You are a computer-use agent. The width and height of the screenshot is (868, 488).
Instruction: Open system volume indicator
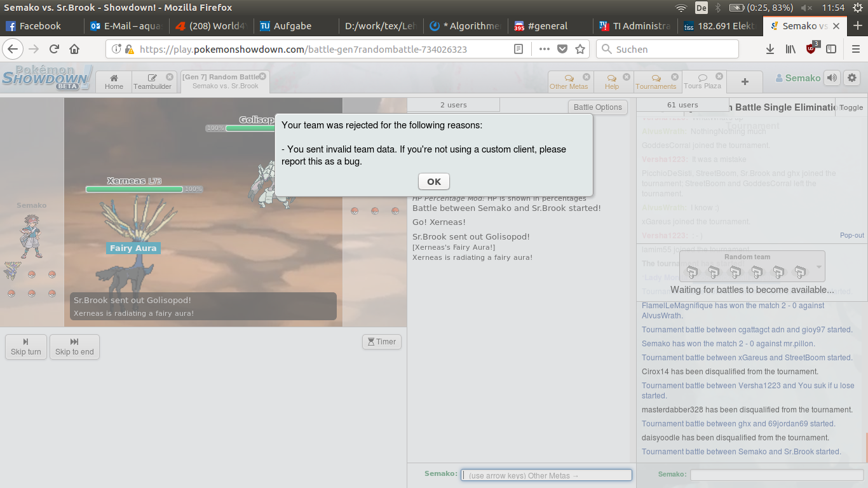[x=806, y=8]
